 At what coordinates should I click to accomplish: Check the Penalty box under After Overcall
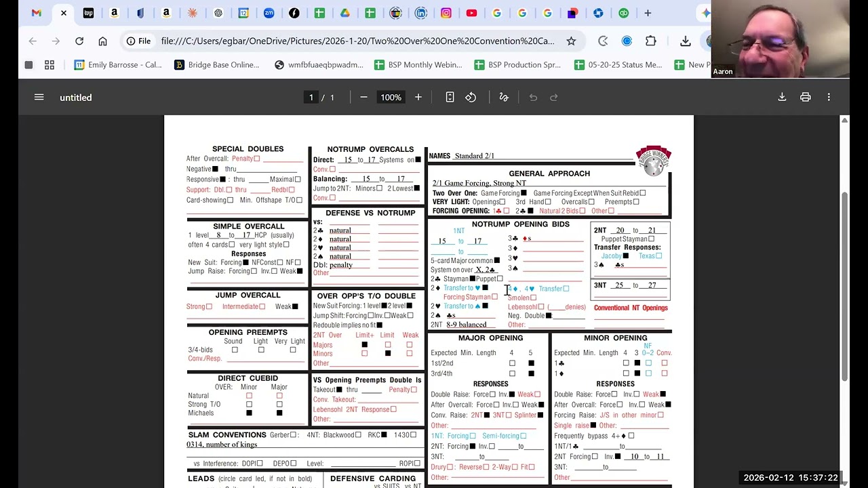256,159
